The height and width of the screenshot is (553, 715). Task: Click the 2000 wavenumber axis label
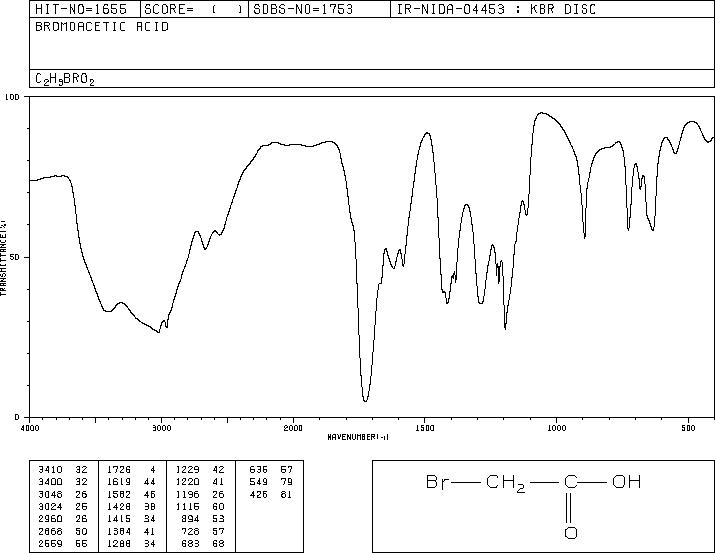(x=293, y=428)
